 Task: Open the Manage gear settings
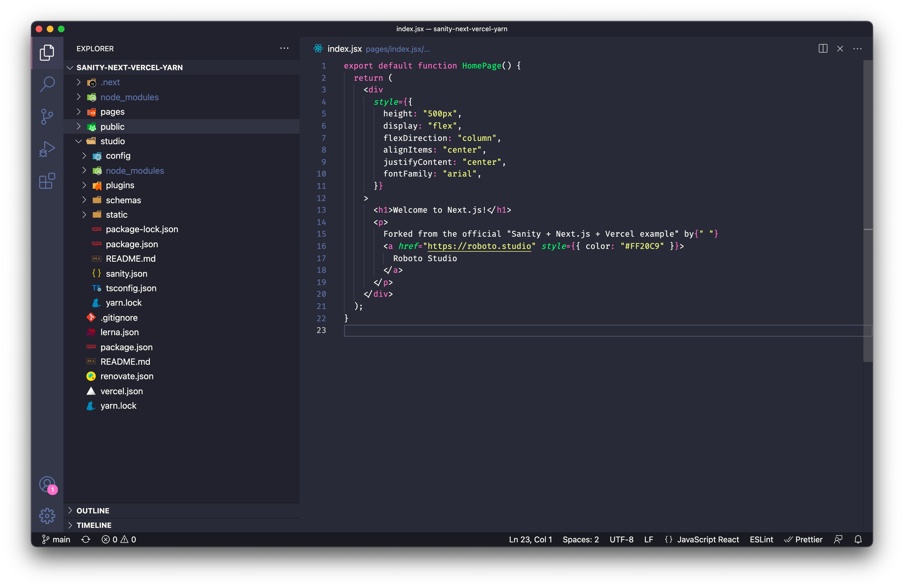click(x=47, y=515)
